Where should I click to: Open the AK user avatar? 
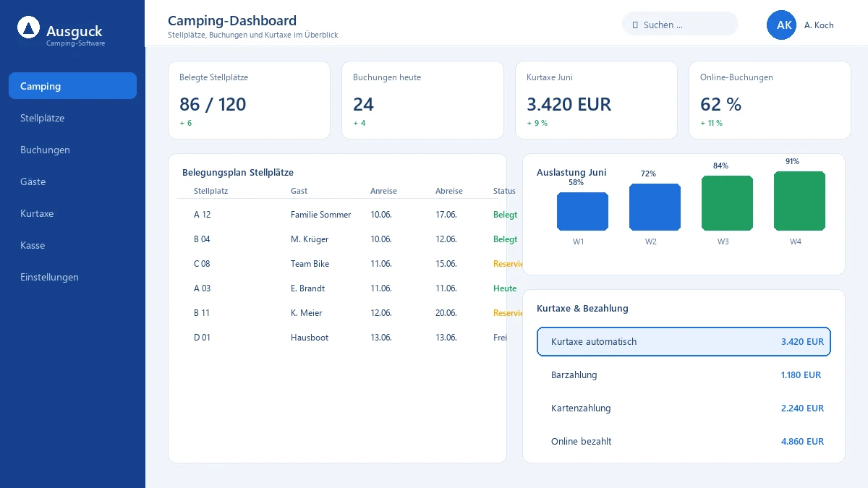click(x=781, y=25)
